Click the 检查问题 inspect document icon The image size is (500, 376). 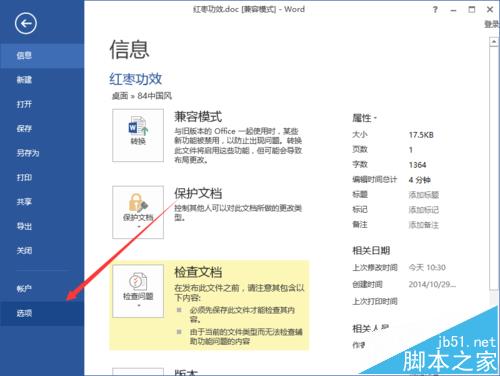[138, 291]
